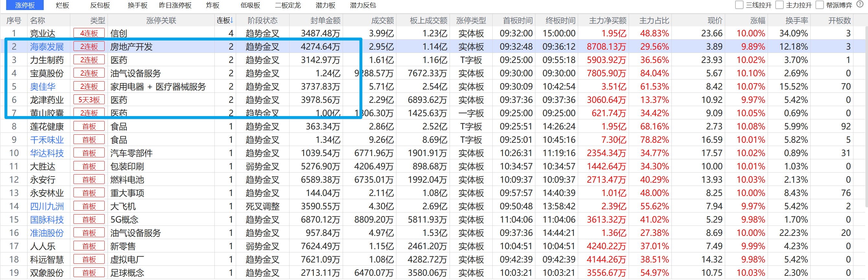Sort by 换手率 column header
Viewport: 868px width, 280px height.
796,20
